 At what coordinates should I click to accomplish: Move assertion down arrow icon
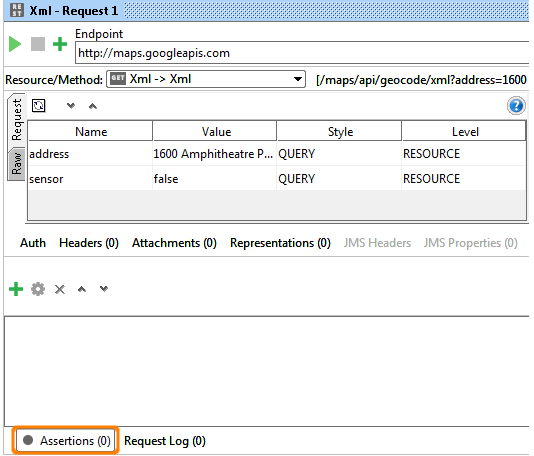pos(104,289)
